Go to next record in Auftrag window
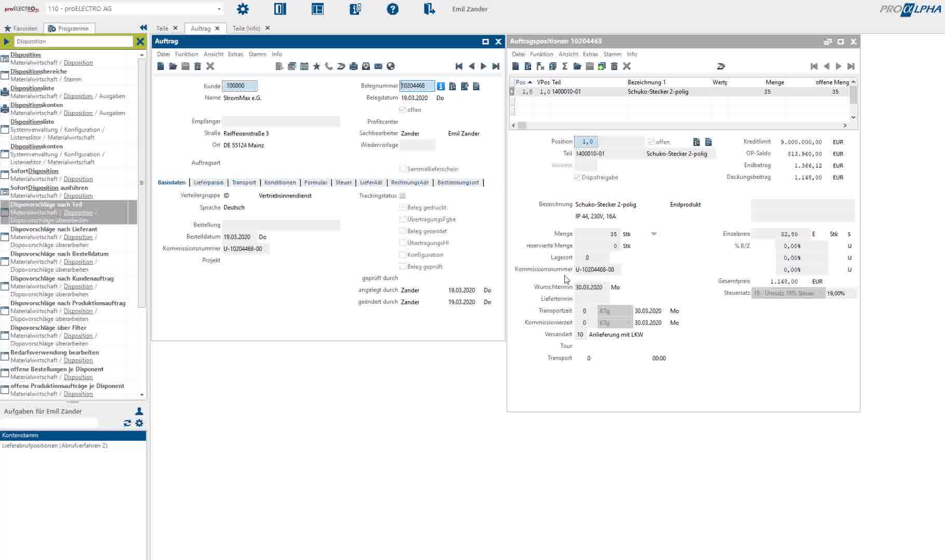 [483, 66]
